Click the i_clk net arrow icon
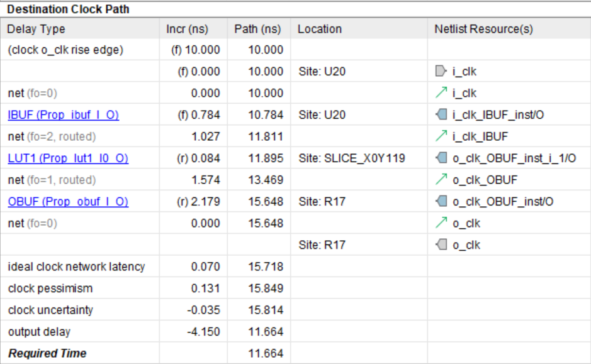Screen dimensions: 591x364 tap(440, 94)
